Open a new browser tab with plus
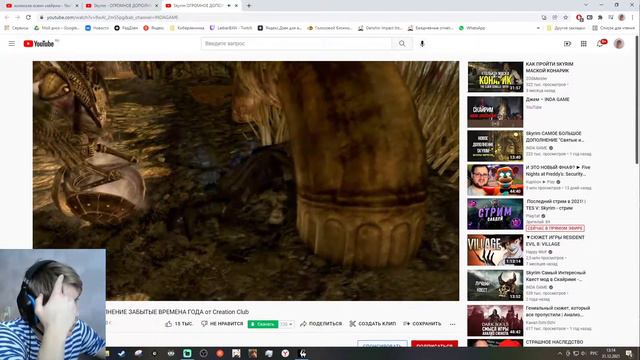This screenshot has width=640, height=360. 249,6
